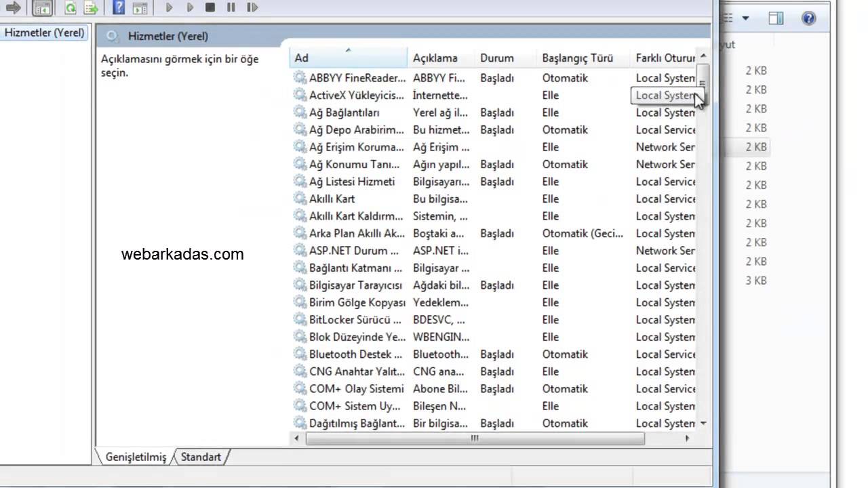The image size is (868, 488).
Task: Click the vertical scrollbar down arrow in services list
Action: (703, 424)
